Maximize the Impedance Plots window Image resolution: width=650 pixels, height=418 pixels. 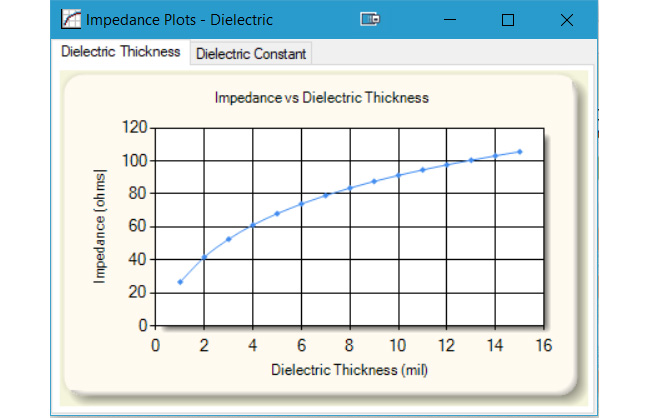point(508,20)
